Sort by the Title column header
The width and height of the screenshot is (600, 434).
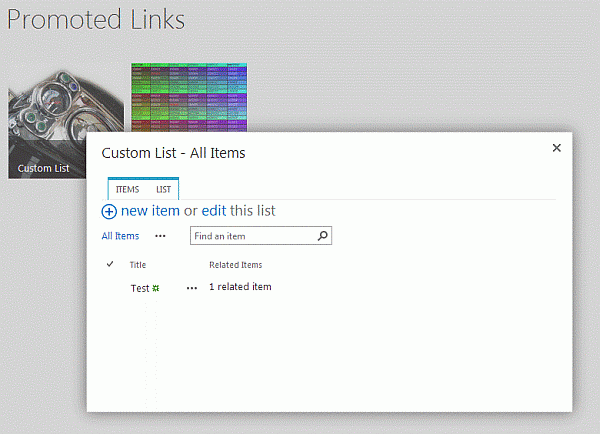tap(138, 265)
